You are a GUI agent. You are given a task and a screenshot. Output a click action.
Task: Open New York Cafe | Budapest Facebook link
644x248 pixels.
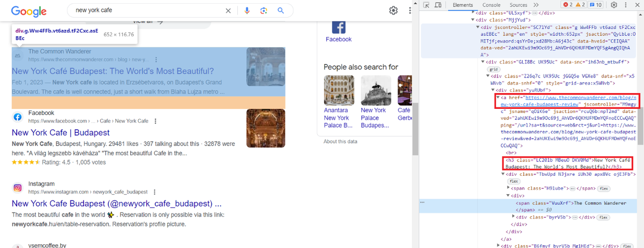[x=61, y=132]
